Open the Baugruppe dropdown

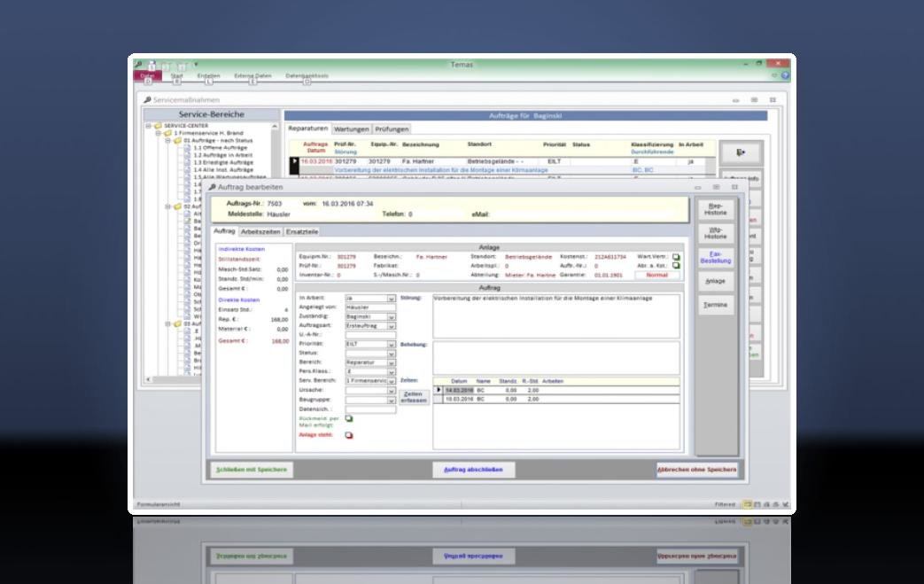pos(392,400)
